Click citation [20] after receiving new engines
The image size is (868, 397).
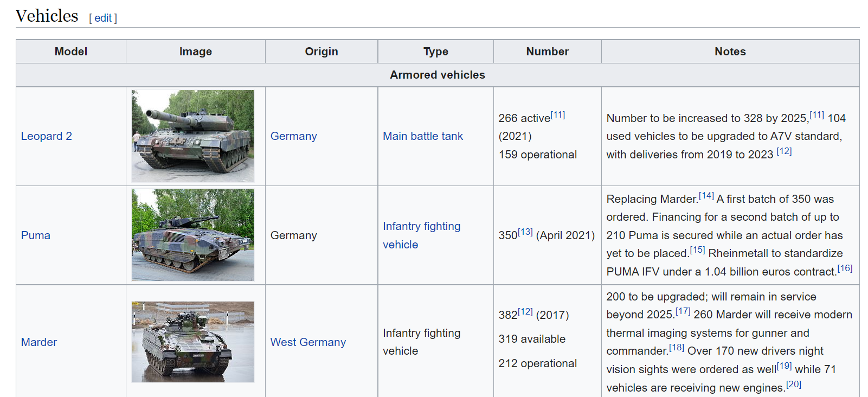point(794,384)
